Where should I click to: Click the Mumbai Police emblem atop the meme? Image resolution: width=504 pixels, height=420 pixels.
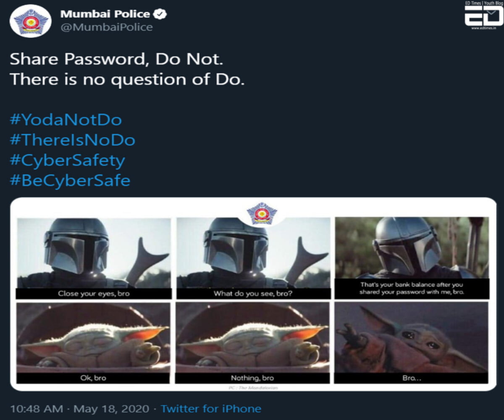pos(262,213)
